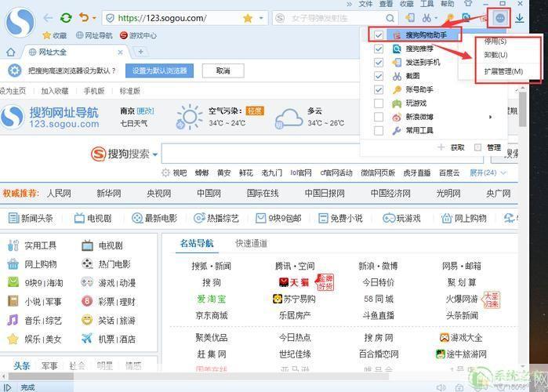Open 搜狗搜索 engine dropdown
Viewport: 548px width, 392px height.
154,154
